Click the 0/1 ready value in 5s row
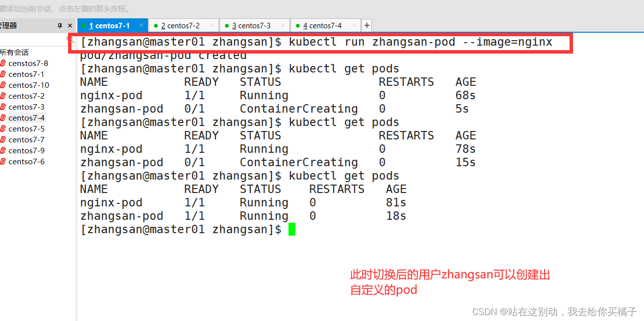Image resolution: width=644 pixels, height=321 pixels. tap(195, 109)
